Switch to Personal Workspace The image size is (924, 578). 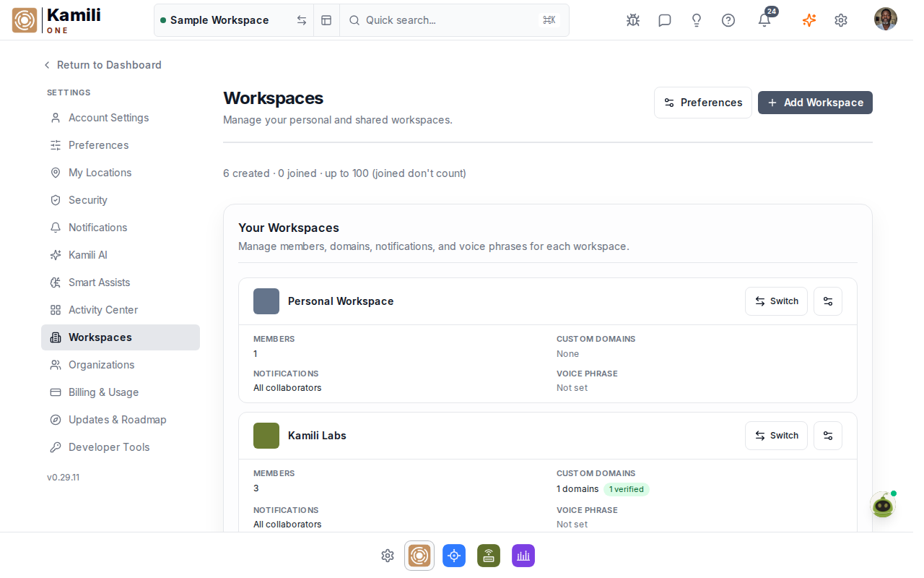(x=776, y=301)
